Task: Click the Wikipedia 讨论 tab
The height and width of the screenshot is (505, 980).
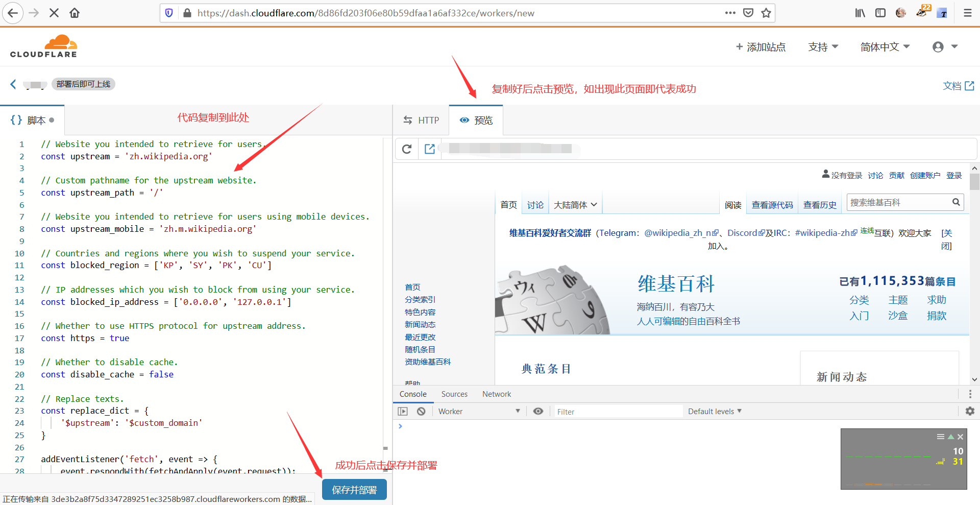Action: (535, 205)
